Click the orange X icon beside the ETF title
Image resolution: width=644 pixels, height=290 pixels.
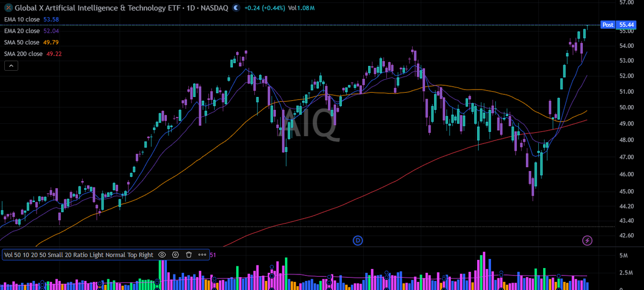coord(8,9)
